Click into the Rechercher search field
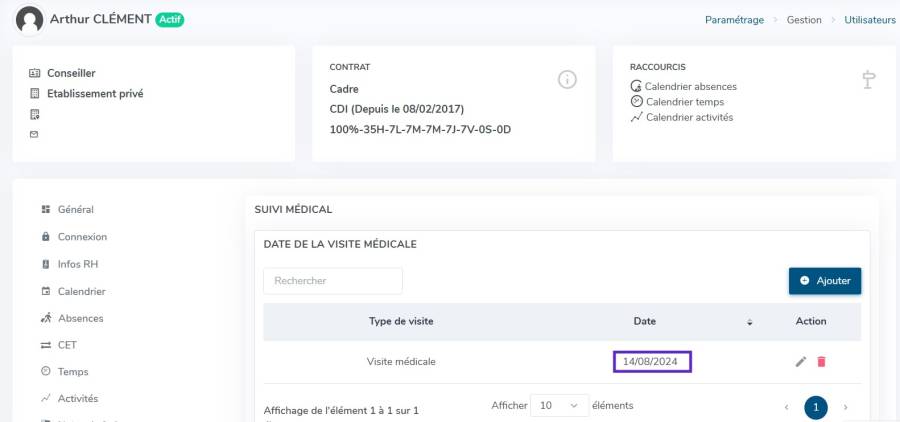Viewport: 900px width, 422px height. [x=332, y=281]
